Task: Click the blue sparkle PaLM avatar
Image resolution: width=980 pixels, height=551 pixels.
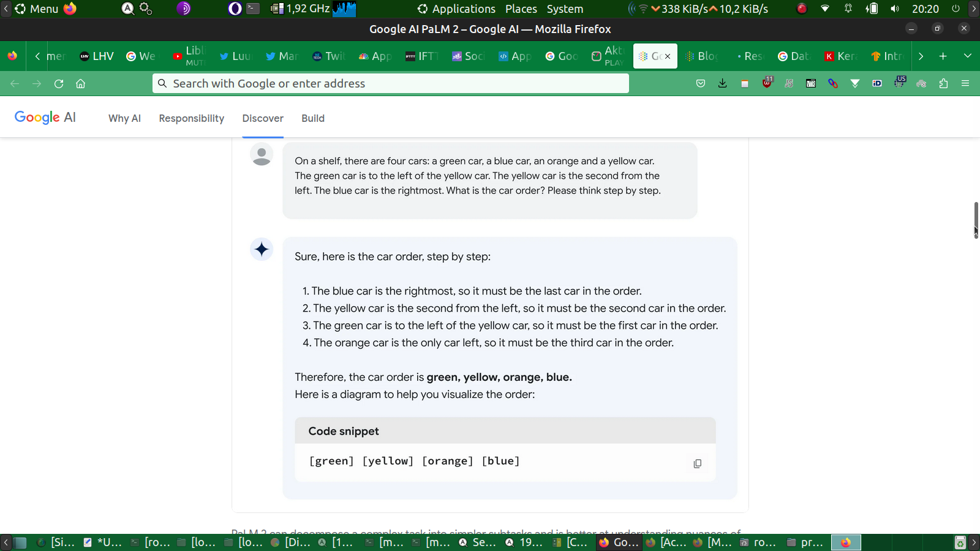Action: tap(262, 249)
